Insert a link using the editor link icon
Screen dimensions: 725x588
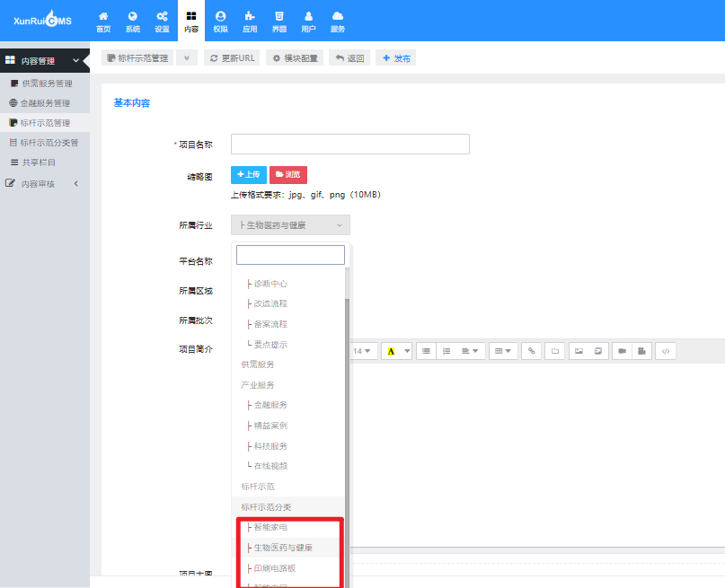[532, 351]
